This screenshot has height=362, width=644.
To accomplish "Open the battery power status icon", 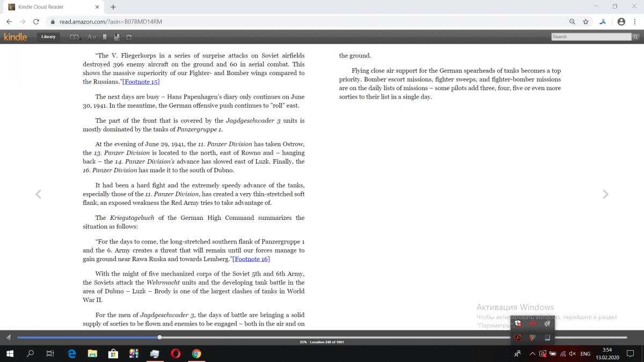I will click(553, 354).
